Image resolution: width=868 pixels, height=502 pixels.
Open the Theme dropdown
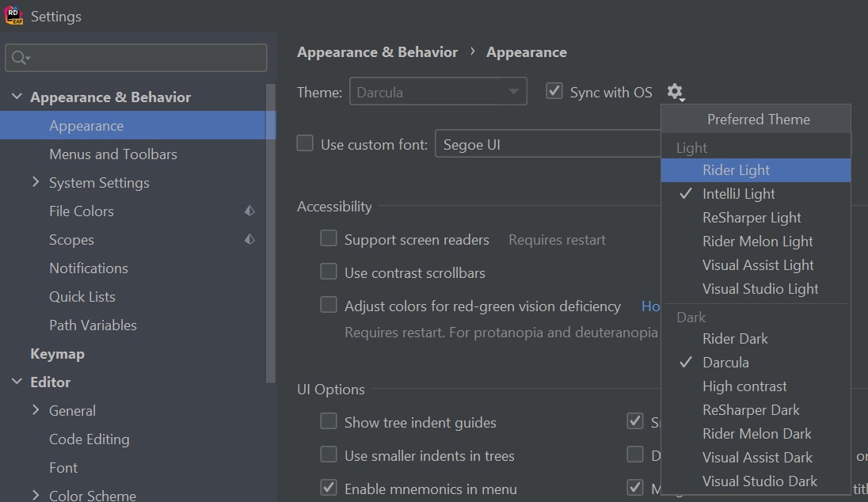[438, 91]
